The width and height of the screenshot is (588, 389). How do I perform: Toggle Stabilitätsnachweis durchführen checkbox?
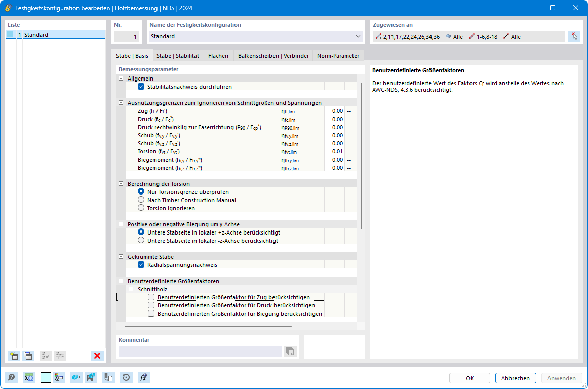pos(141,87)
